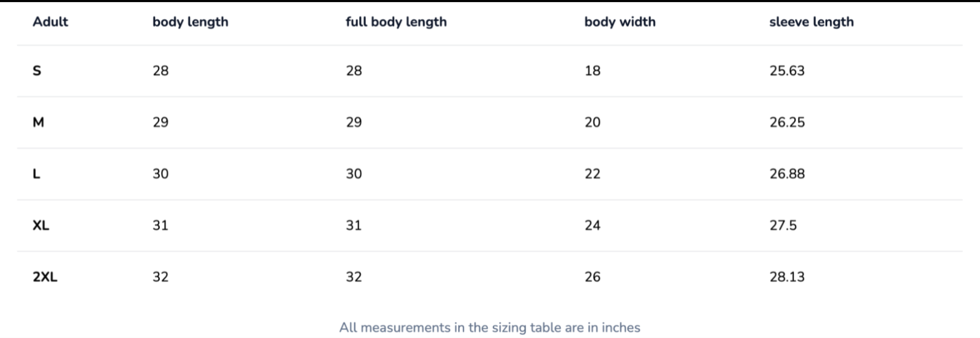Select body length value 30 for L
Viewport: 980px width, 338px height.
click(160, 174)
